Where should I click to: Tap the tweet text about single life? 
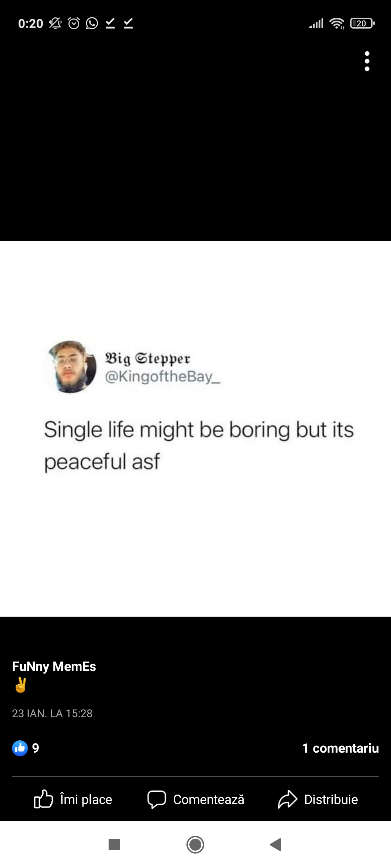[199, 446]
